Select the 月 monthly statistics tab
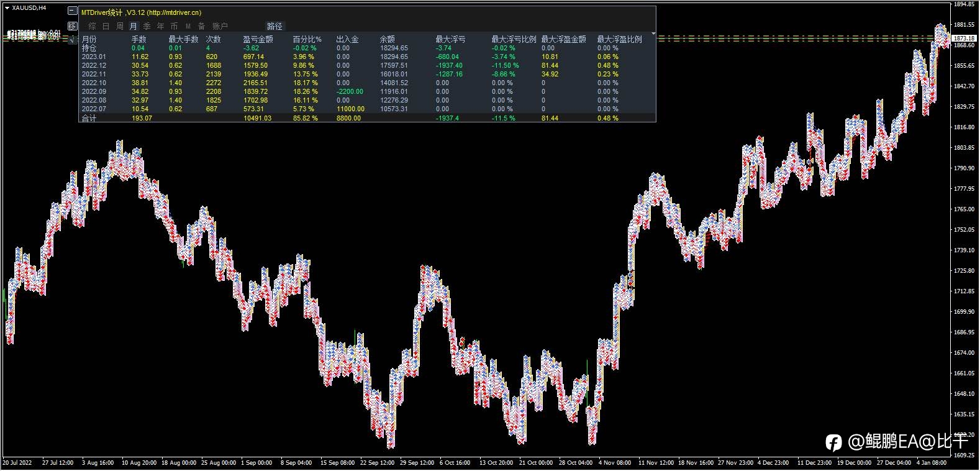The image size is (980, 471). 133,26
